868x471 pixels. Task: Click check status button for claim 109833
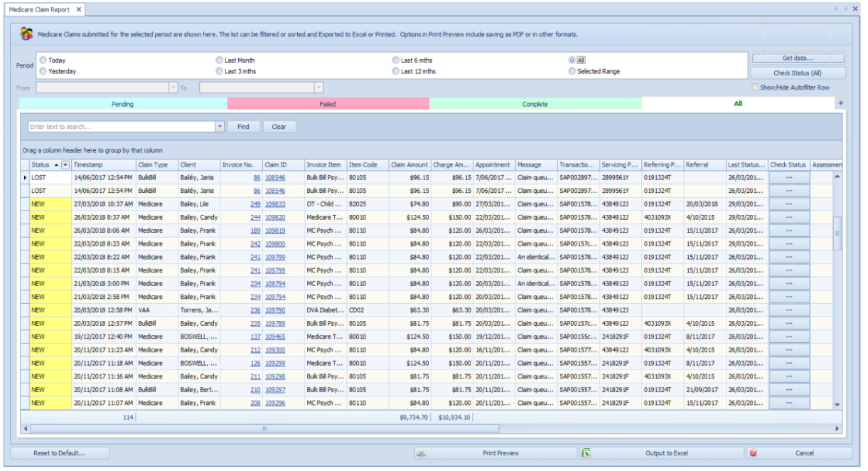pyautogui.click(x=789, y=204)
